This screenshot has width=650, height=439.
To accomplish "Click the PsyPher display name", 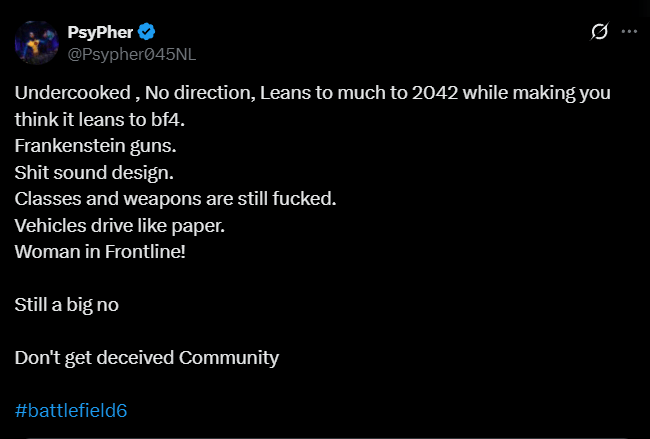I will coord(100,32).
